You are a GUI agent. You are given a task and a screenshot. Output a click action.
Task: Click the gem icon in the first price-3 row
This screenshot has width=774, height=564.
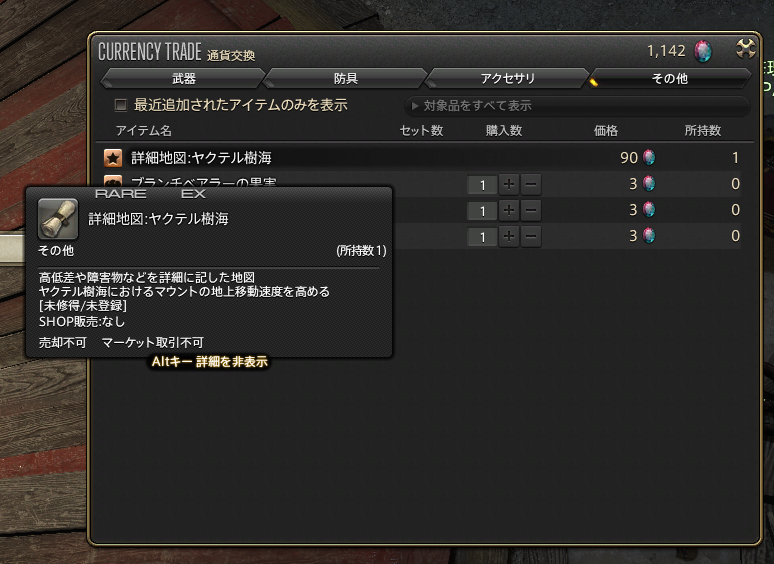click(x=649, y=184)
